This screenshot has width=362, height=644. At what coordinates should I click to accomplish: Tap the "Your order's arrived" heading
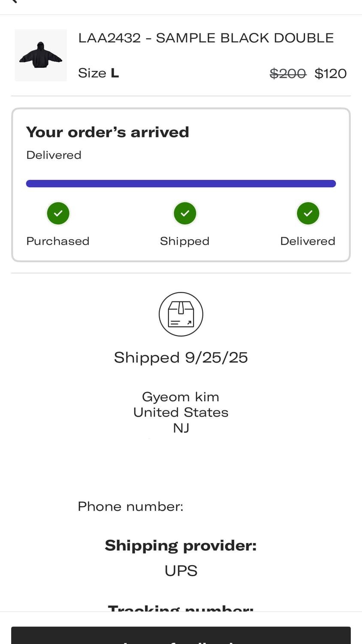[x=108, y=132]
